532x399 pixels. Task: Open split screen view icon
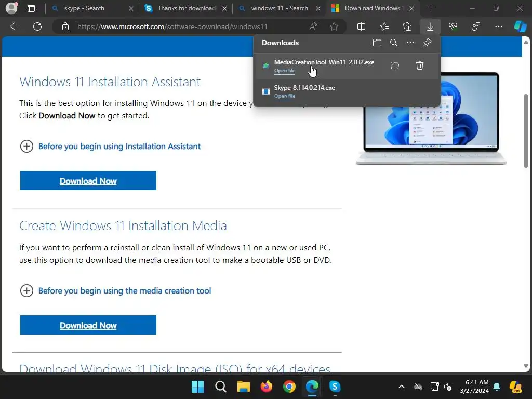point(362,26)
